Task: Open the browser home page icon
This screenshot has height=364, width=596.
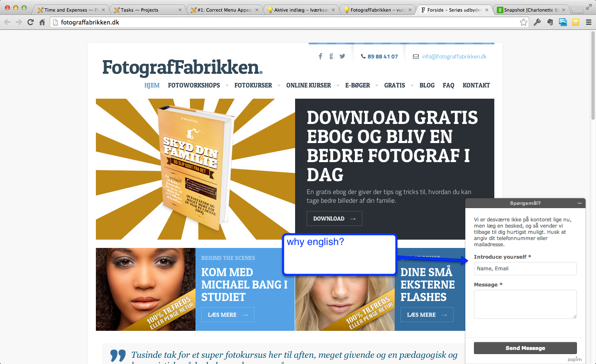Action: tap(42, 22)
